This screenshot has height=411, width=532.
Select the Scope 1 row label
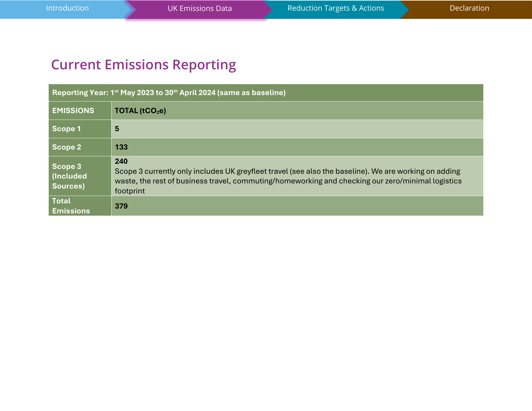(x=66, y=129)
